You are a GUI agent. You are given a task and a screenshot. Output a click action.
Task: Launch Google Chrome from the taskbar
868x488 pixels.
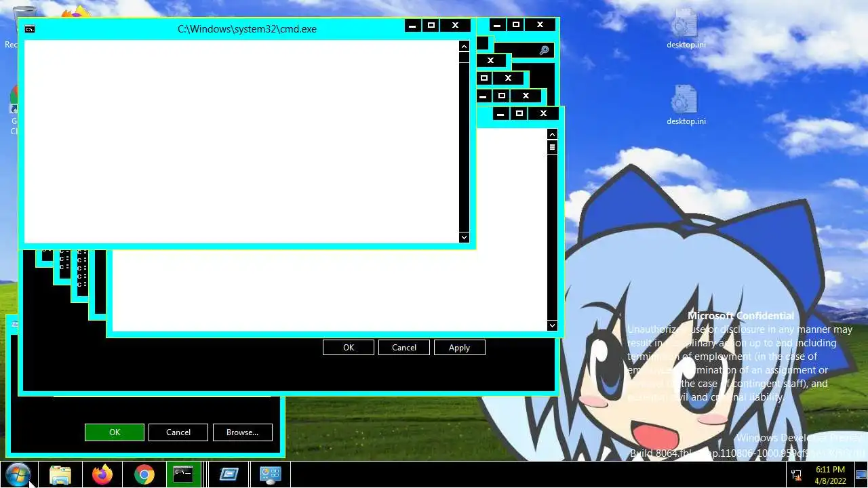[x=144, y=474]
